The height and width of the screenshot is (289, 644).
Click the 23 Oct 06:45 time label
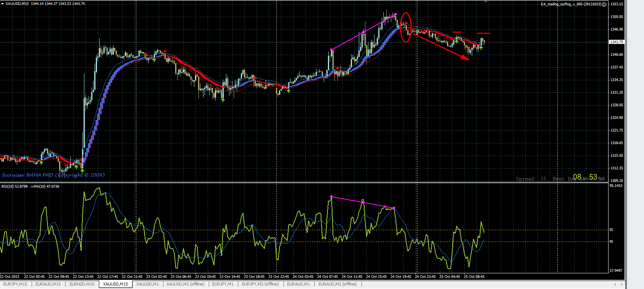[x=181, y=276]
